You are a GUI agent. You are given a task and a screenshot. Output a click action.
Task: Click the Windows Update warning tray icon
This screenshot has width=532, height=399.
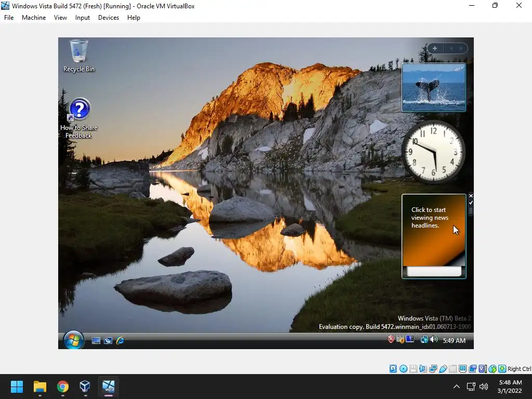coord(401,339)
